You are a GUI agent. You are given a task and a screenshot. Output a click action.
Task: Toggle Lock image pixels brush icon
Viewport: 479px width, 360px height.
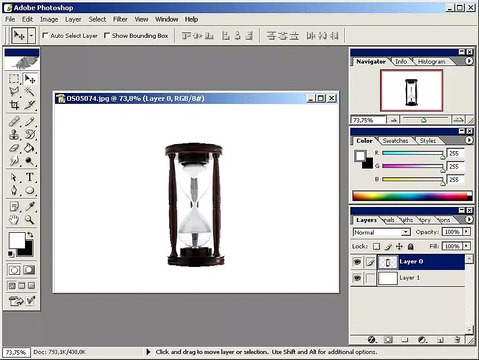pos(388,247)
